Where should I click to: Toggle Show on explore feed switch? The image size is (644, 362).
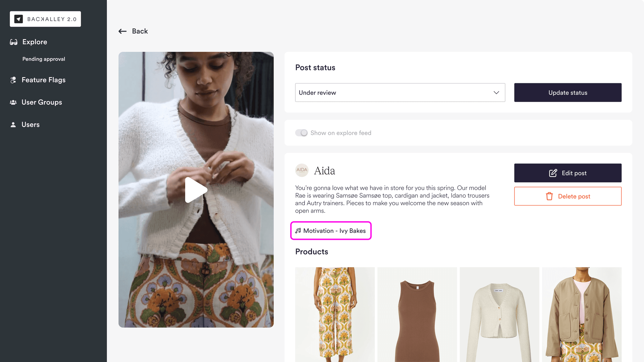(x=301, y=133)
